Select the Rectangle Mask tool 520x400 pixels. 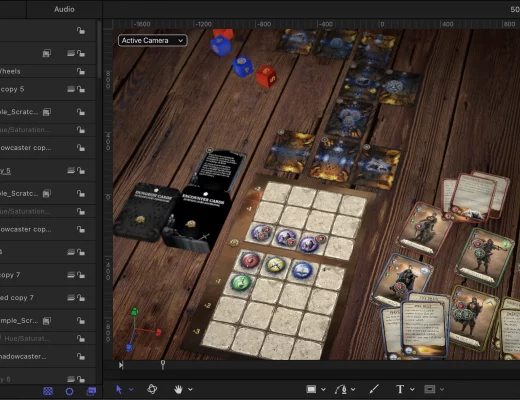pos(429,389)
